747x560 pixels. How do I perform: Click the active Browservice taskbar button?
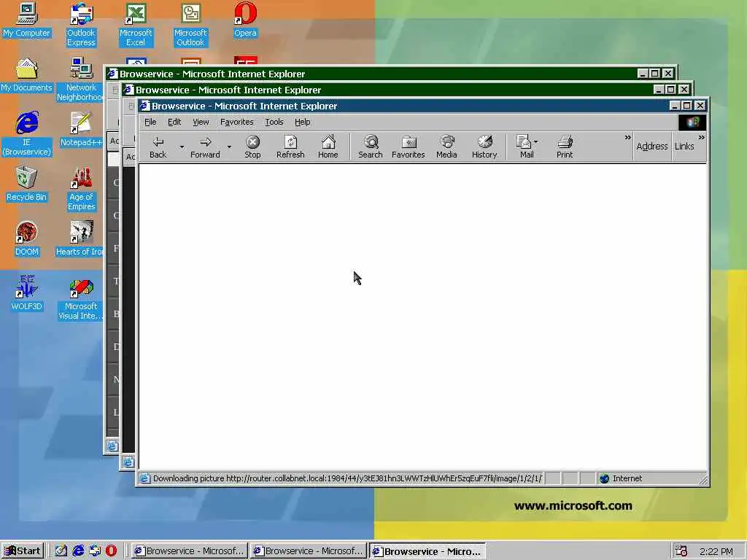[x=427, y=551]
